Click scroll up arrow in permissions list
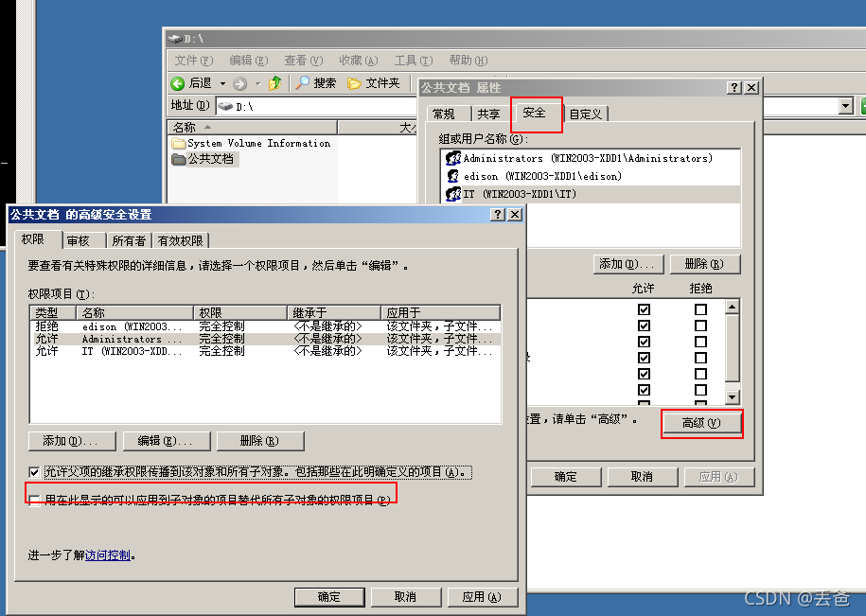Image resolution: width=866 pixels, height=616 pixels. click(733, 307)
